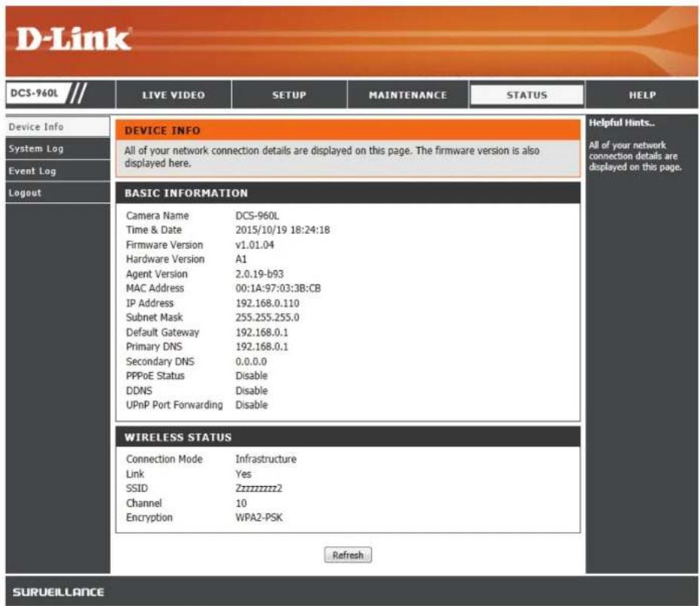The height and width of the screenshot is (606, 700).
Task: Click encryption value WPA2-PSK
Action: pyautogui.click(x=259, y=518)
